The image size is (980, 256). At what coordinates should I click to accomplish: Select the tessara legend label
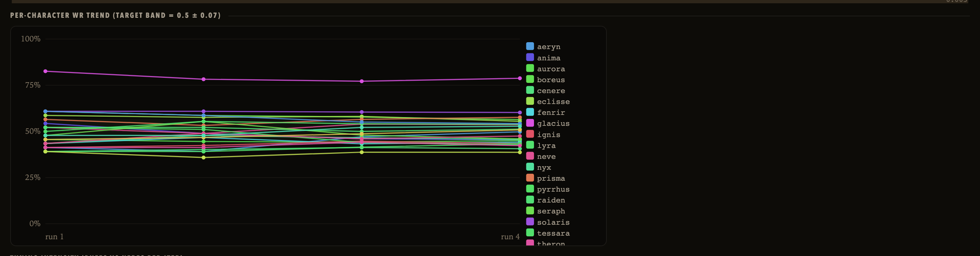click(x=553, y=233)
